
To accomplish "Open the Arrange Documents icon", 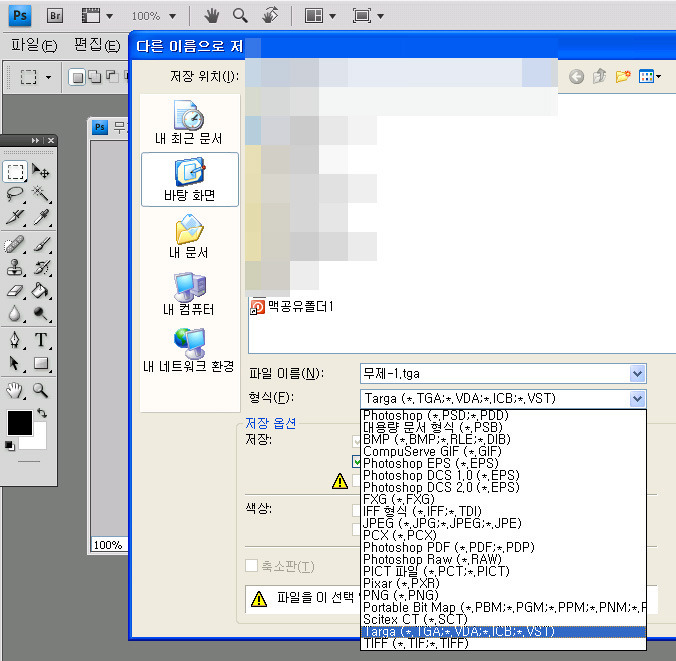I will tap(314, 16).
